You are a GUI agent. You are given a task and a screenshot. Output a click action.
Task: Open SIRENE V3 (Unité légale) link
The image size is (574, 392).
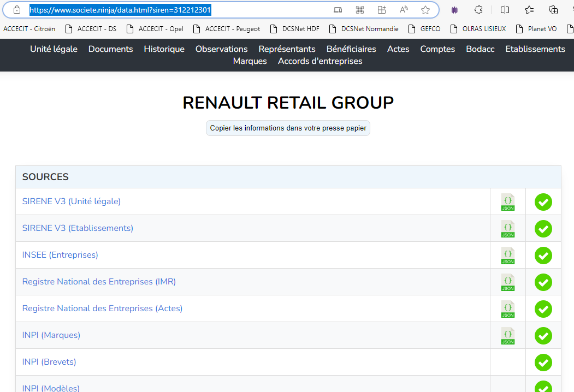(x=72, y=201)
